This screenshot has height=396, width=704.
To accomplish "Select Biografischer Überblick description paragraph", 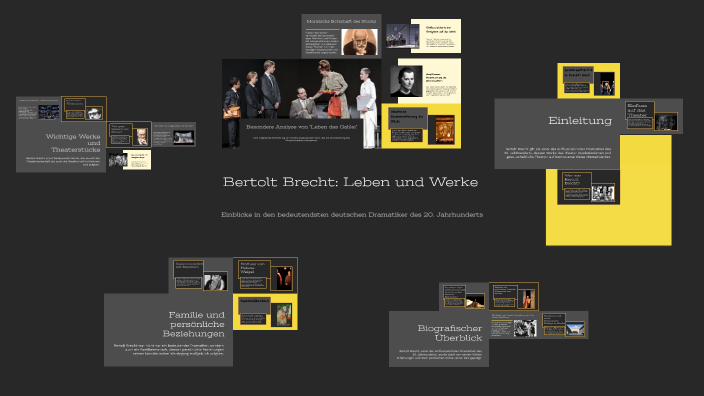I will pos(440,355).
